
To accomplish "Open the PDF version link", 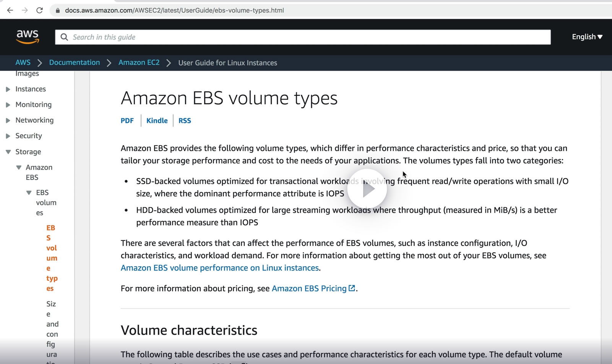I will point(127,121).
